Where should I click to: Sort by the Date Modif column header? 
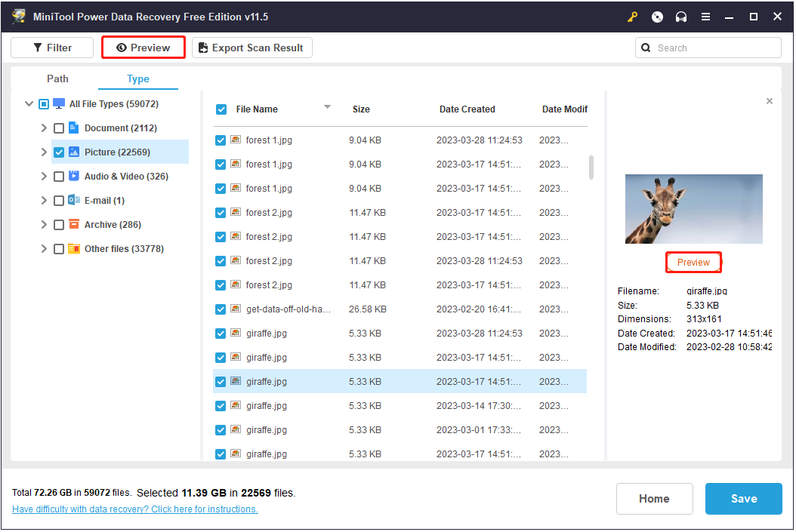[x=564, y=109]
